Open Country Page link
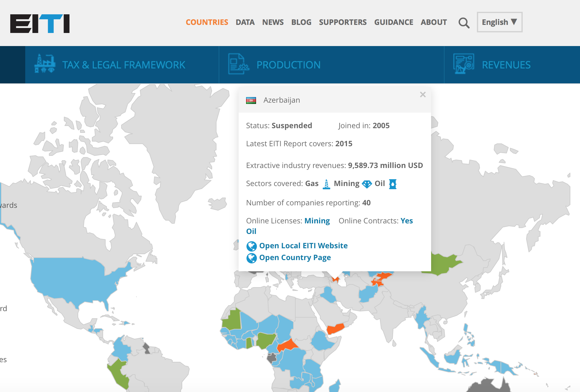 point(295,258)
